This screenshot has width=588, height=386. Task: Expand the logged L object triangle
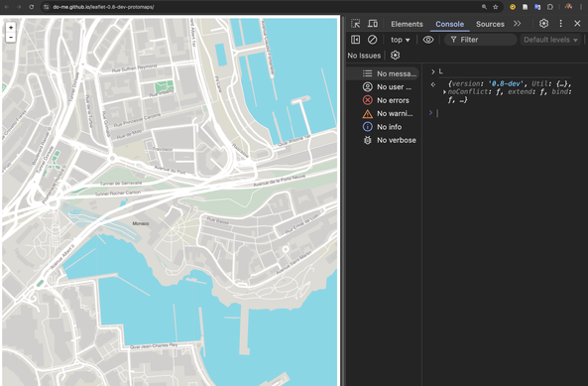point(444,92)
